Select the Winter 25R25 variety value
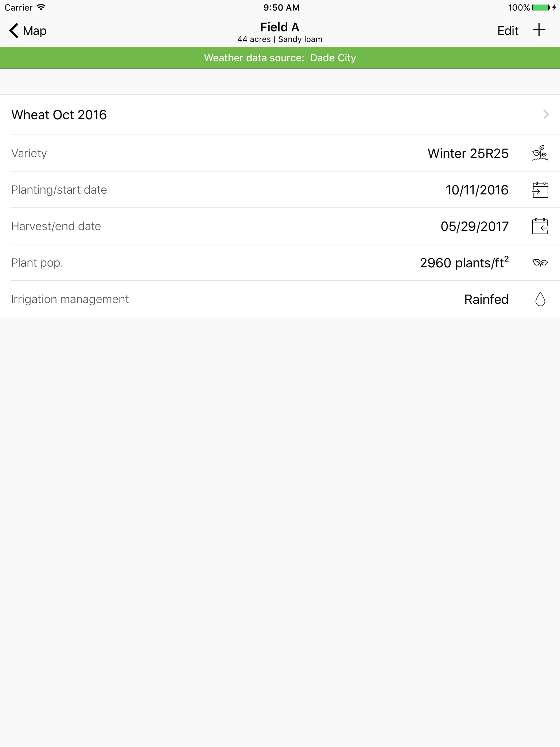The height and width of the screenshot is (747, 560). (x=468, y=154)
